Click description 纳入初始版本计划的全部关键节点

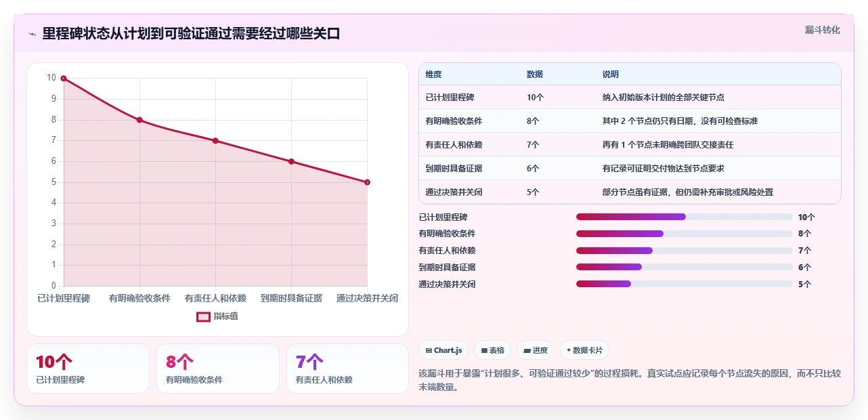pyautogui.click(x=664, y=98)
